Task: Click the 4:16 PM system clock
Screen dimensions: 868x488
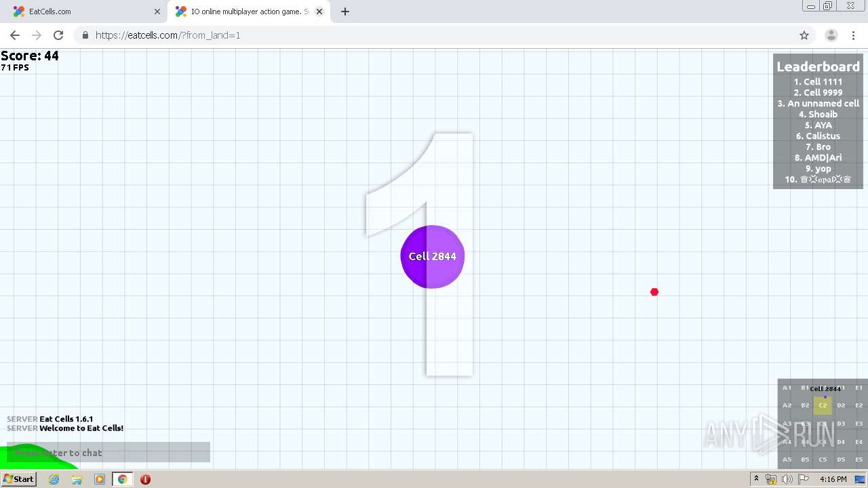Action: (833, 479)
